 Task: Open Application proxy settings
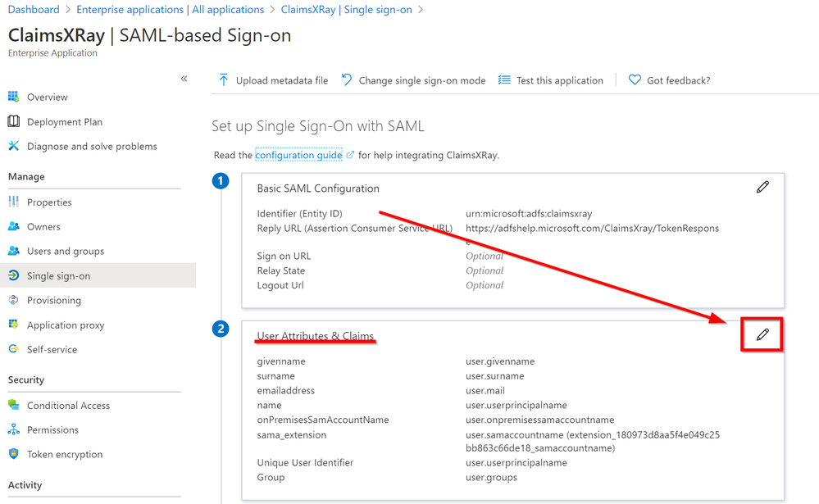(x=66, y=325)
